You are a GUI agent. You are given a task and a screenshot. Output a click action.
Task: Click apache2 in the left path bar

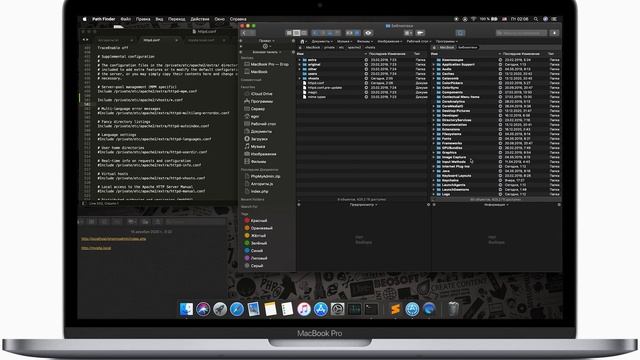[354, 47]
